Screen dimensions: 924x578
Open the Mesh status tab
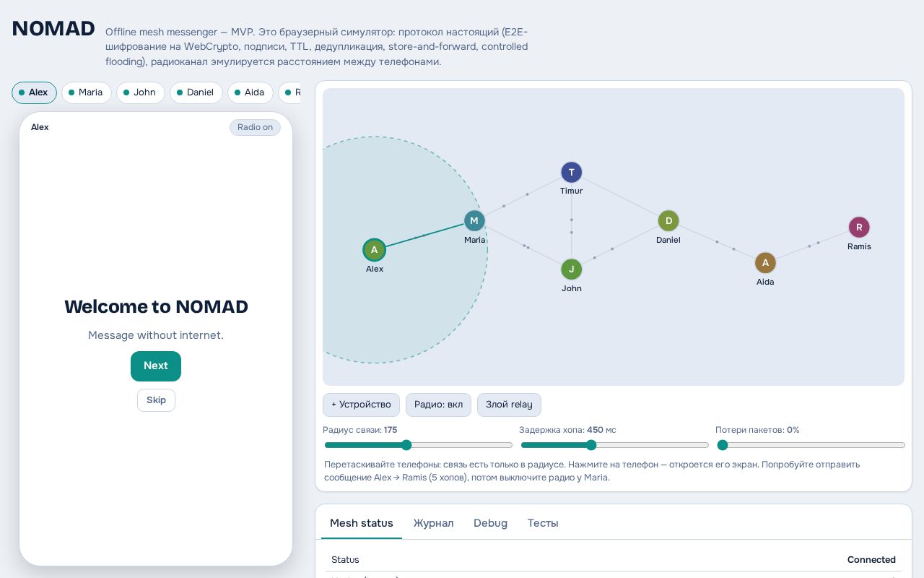[x=362, y=523]
